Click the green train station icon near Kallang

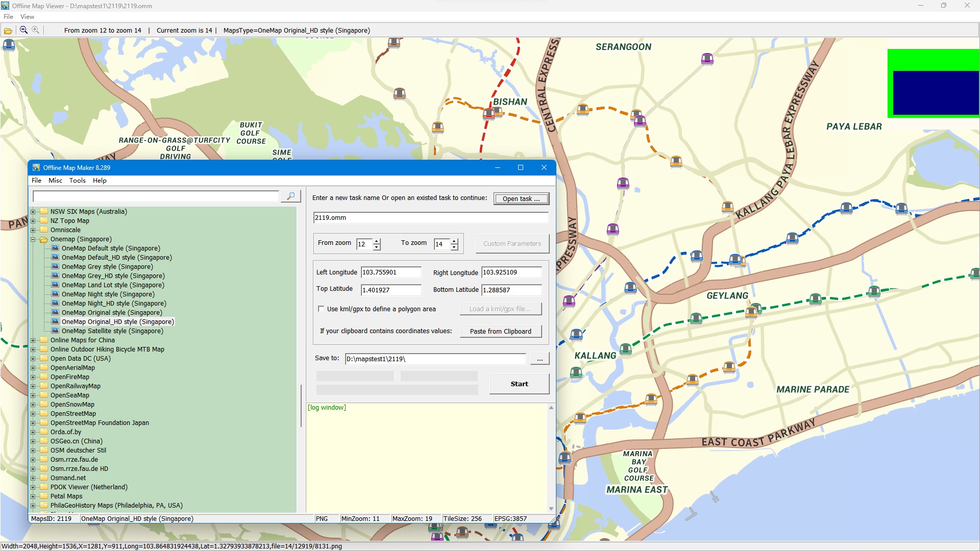626,349
